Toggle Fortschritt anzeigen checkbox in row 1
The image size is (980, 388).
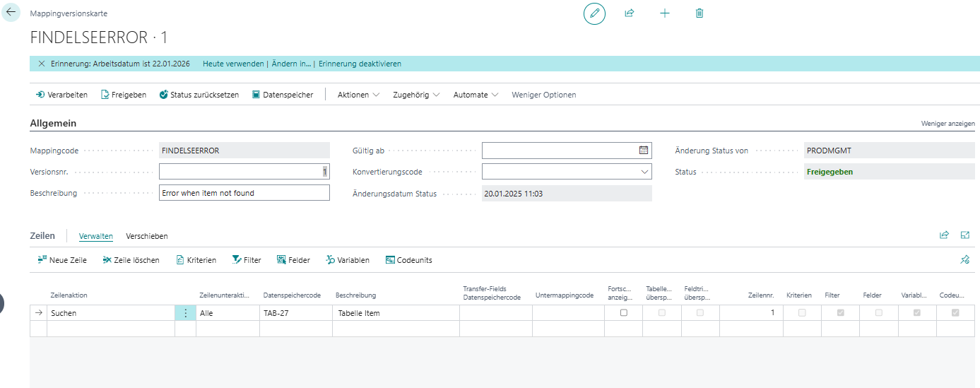tap(623, 313)
